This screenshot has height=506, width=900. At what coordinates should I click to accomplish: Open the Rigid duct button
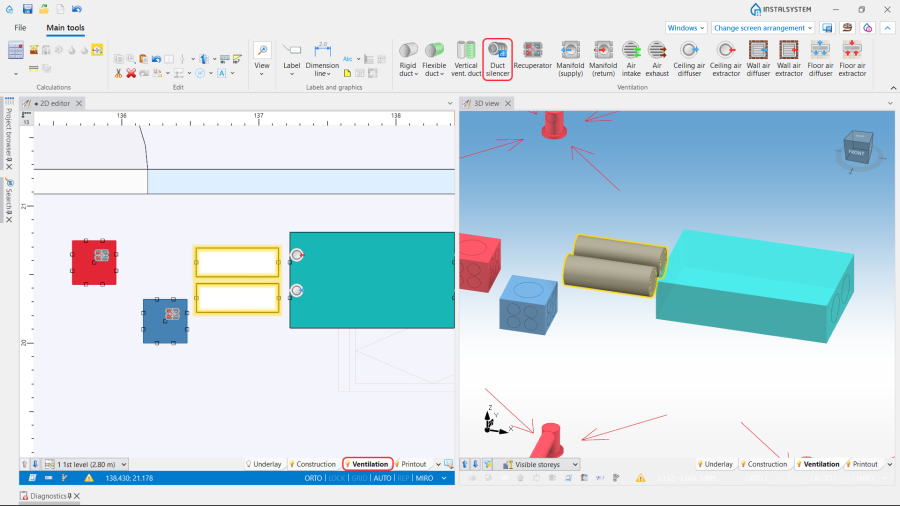pyautogui.click(x=408, y=57)
